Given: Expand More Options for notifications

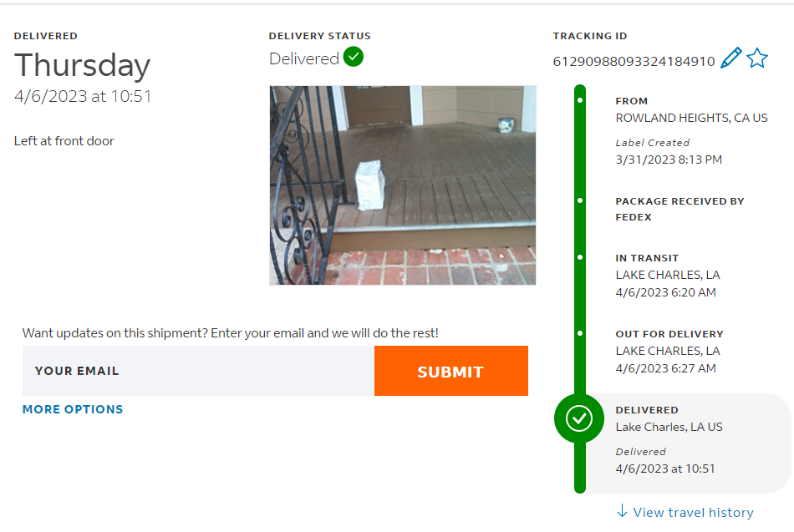Looking at the screenshot, I should pos(73,409).
